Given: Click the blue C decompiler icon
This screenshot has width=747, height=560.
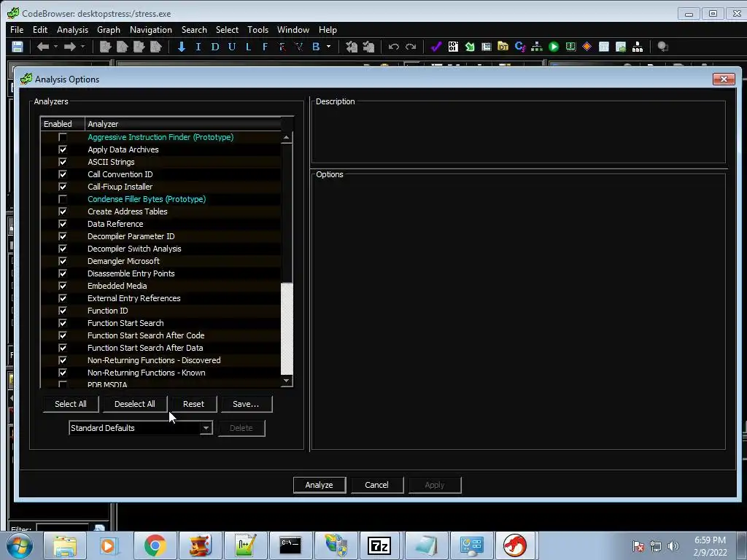Looking at the screenshot, I should pos(519,47).
